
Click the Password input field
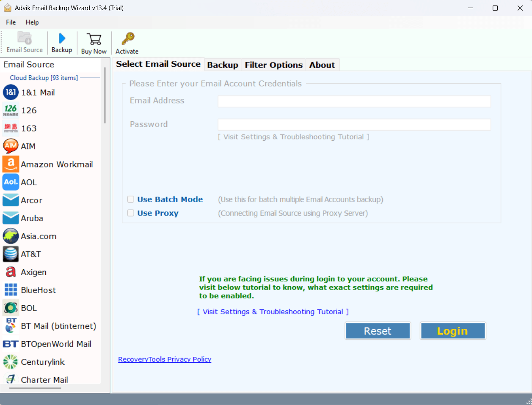[354, 125]
